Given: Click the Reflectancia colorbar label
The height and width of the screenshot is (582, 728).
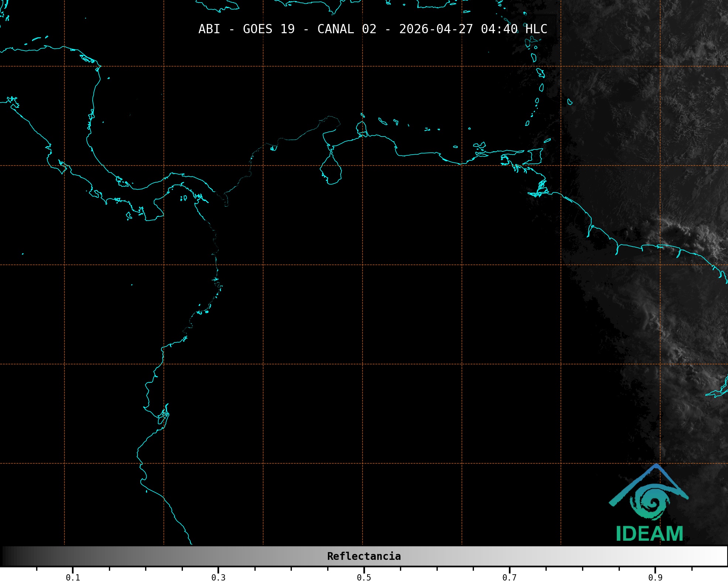Looking at the screenshot, I should (x=364, y=556).
